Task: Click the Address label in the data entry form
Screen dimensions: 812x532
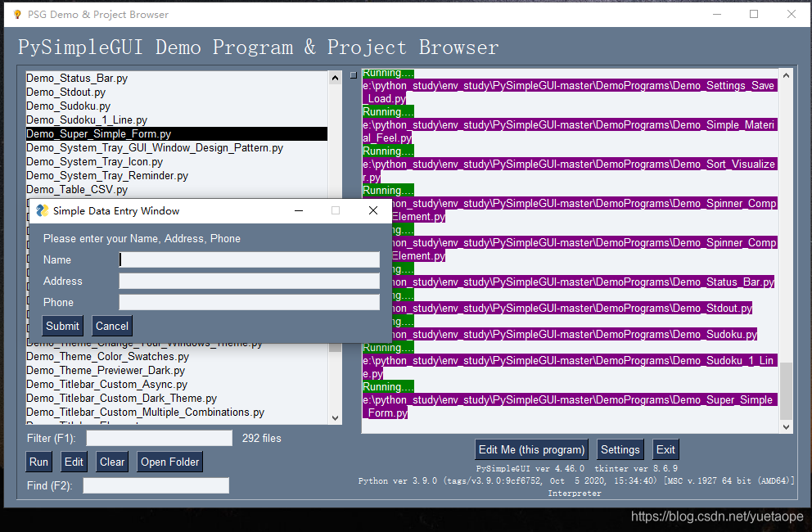Action: (x=63, y=281)
